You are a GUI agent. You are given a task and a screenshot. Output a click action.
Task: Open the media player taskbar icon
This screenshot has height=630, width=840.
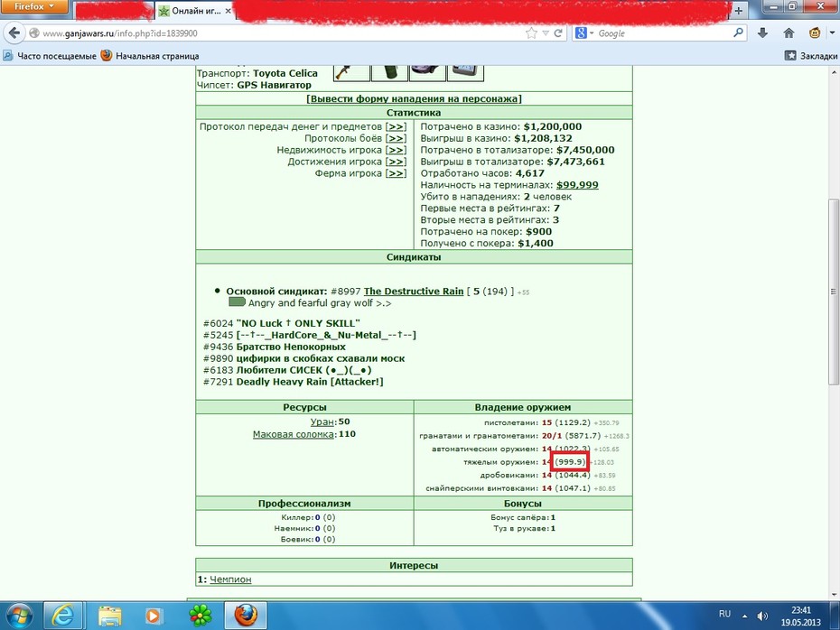coord(153,616)
